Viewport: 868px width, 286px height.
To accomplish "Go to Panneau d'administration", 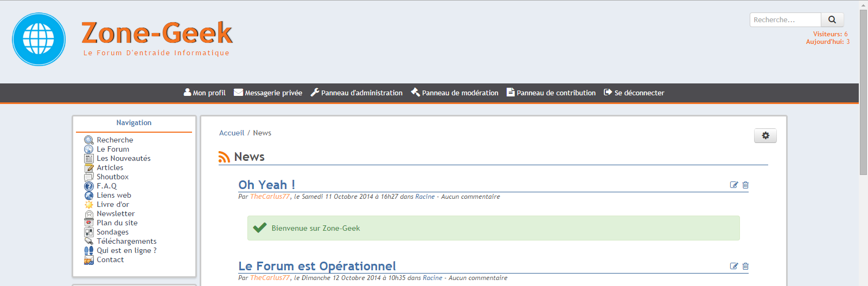I will tap(356, 93).
